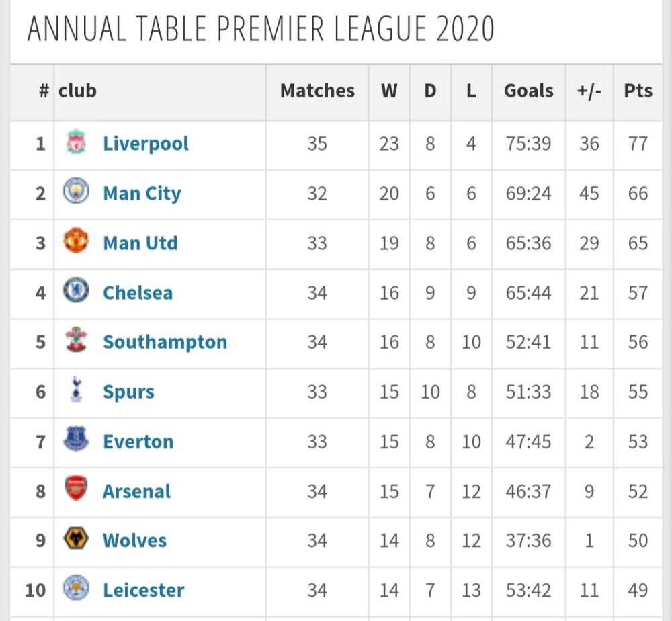This screenshot has height=621, width=672.
Task: Click the Chelsea club badge icon
Action: pyautogui.click(x=77, y=290)
